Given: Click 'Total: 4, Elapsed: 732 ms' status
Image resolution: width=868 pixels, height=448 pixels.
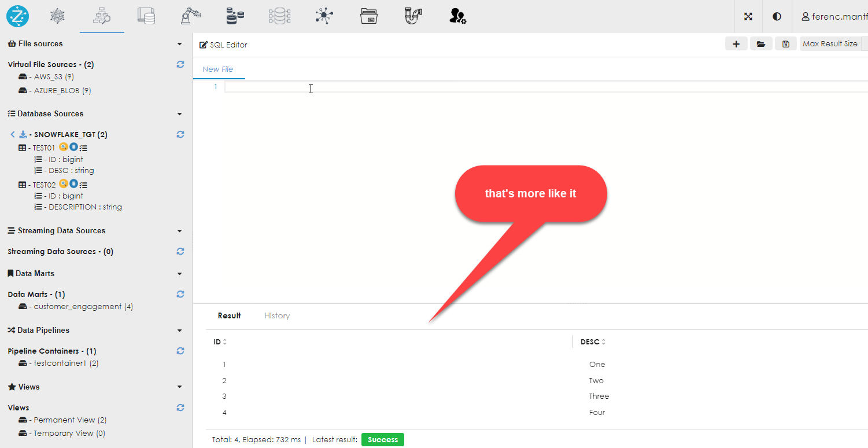Looking at the screenshot, I should point(256,440).
